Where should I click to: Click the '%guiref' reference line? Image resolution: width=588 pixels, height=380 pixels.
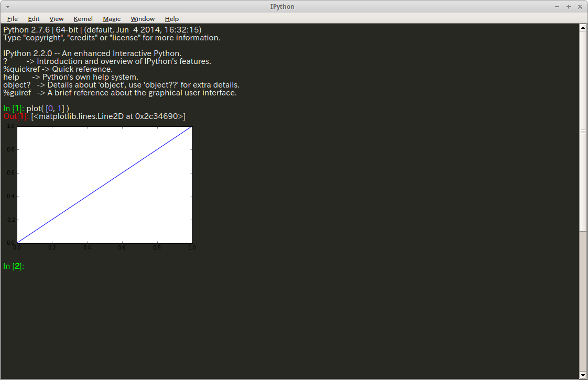[x=120, y=93]
